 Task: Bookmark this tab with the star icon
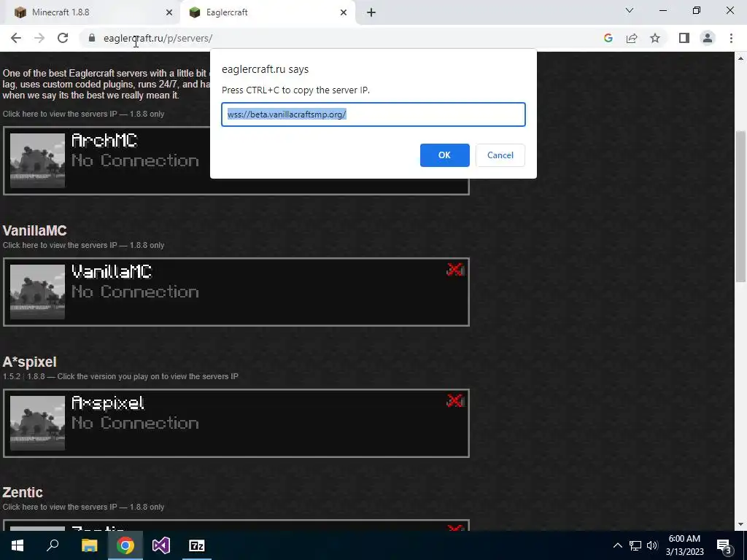tap(655, 38)
